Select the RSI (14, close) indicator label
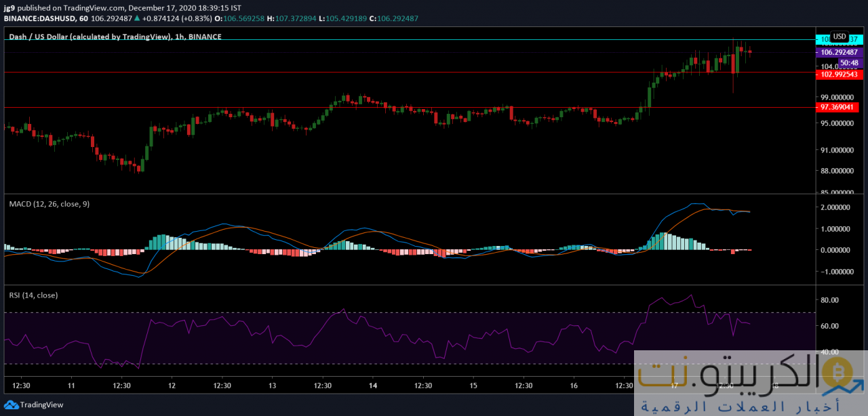The image size is (868, 416). coord(33,295)
